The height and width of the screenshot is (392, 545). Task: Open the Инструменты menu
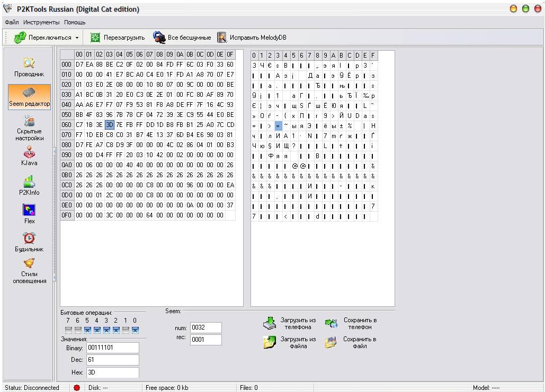41,22
